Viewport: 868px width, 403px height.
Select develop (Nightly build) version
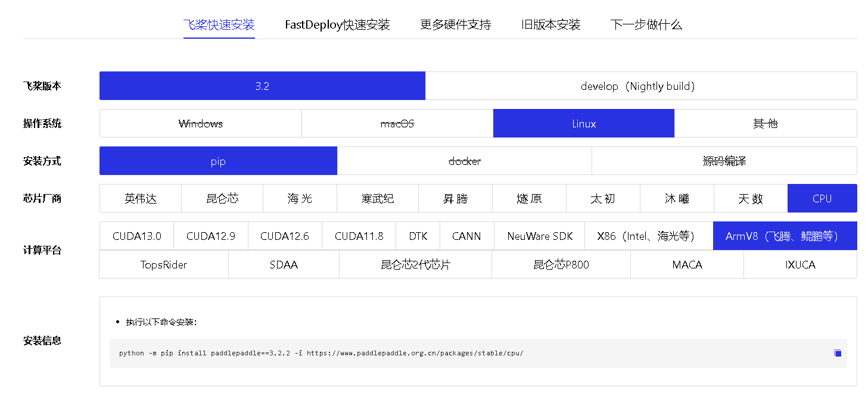pyautogui.click(x=640, y=86)
